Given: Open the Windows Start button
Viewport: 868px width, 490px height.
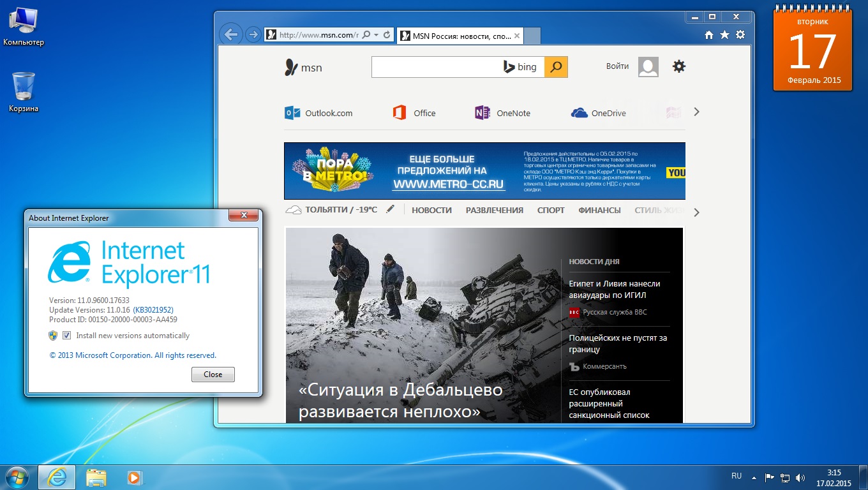Looking at the screenshot, I should [17, 477].
